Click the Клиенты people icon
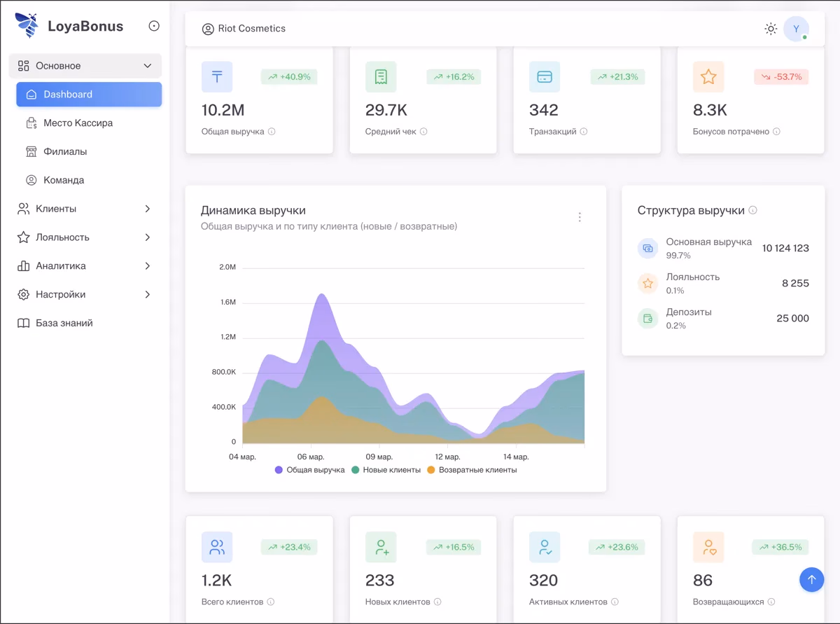 pyautogui.click(x=24, y=209)
